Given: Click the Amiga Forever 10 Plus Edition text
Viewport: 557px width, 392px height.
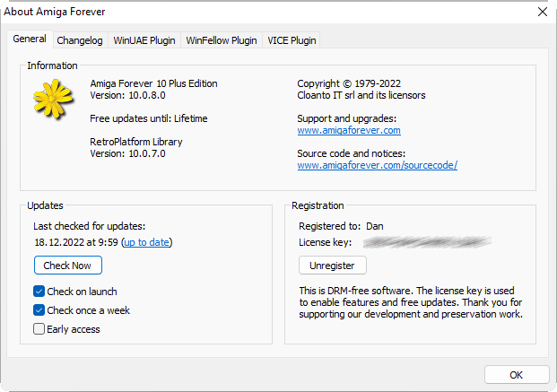Looking at the screenshot, I should point(153,83).
